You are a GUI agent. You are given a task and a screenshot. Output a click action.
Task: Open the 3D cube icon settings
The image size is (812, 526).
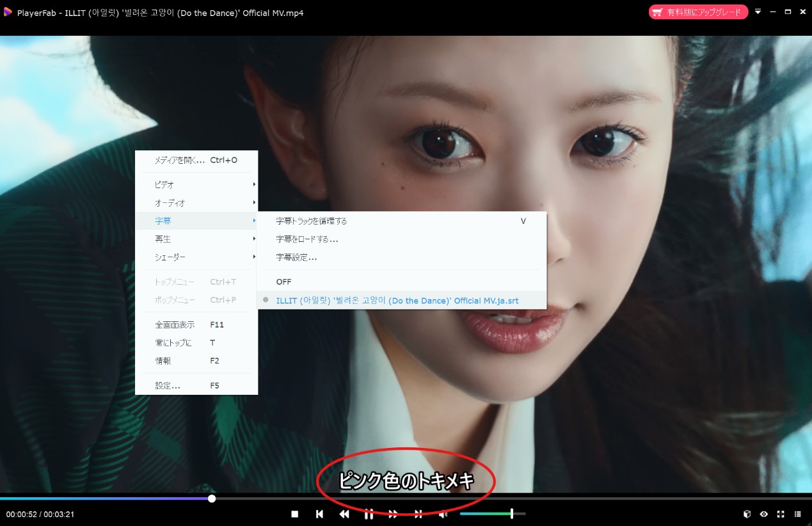tap(747, 514)
